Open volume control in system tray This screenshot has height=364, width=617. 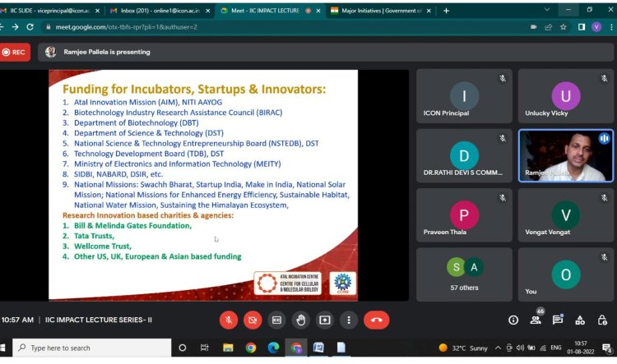click(520, 348)
